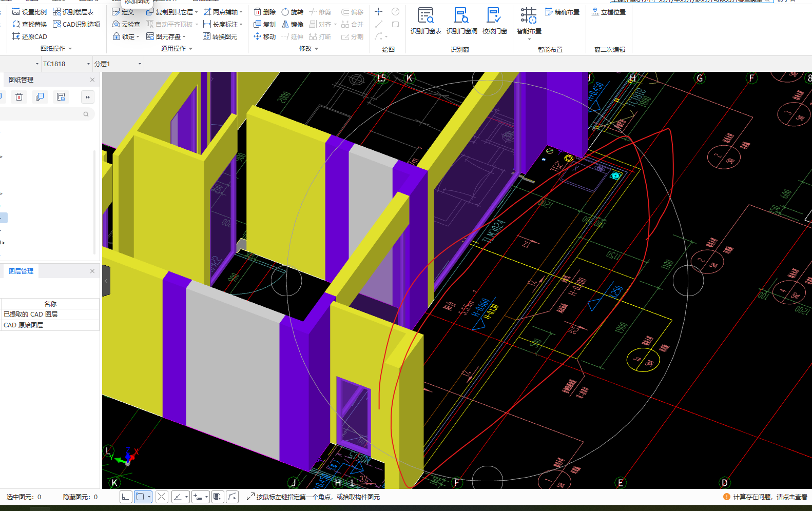Image resolution: width=812 pixels, height=511 pixels.
Task: Toggle rectangle selection mode in status bar
Action: tap(143, 497)
